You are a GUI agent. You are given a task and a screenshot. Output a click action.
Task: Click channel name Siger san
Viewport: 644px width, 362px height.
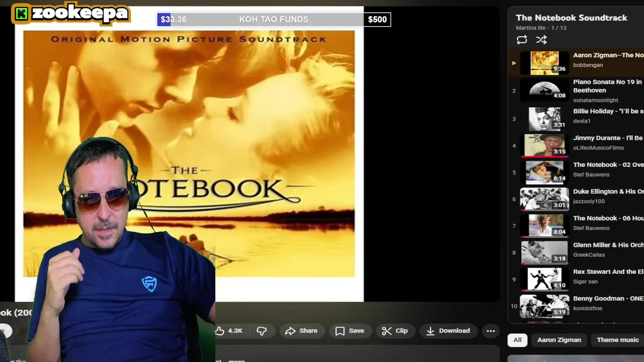tap(585, 282)
